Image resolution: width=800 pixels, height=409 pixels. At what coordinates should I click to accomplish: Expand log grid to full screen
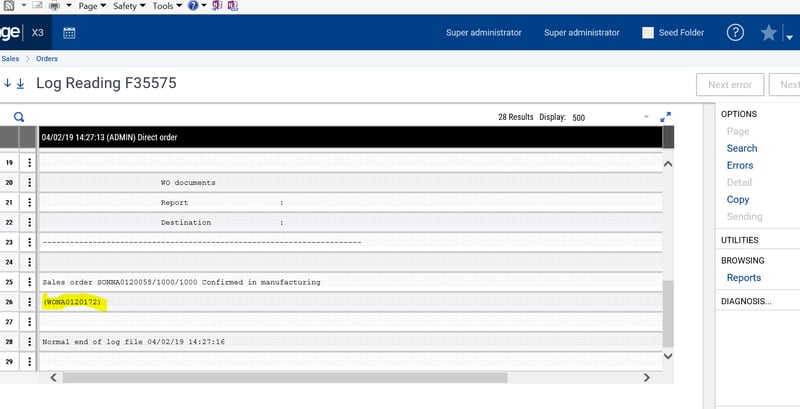(666, 117)
